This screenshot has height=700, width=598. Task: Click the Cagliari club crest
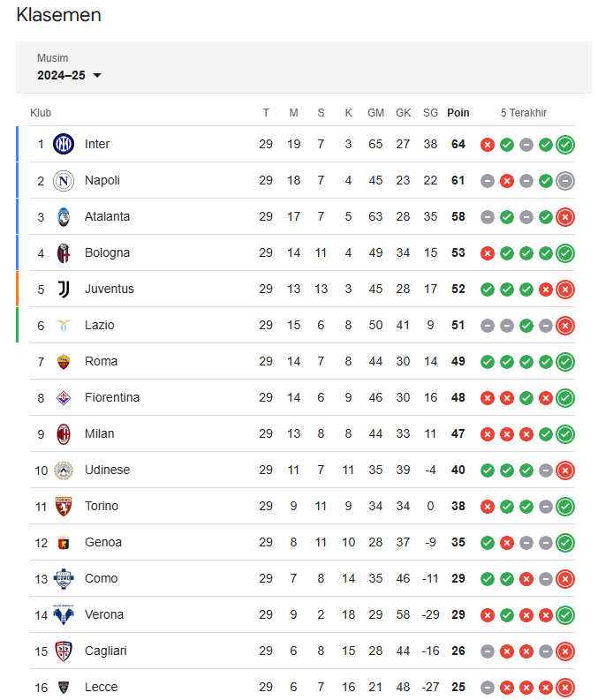pos(64,651)
